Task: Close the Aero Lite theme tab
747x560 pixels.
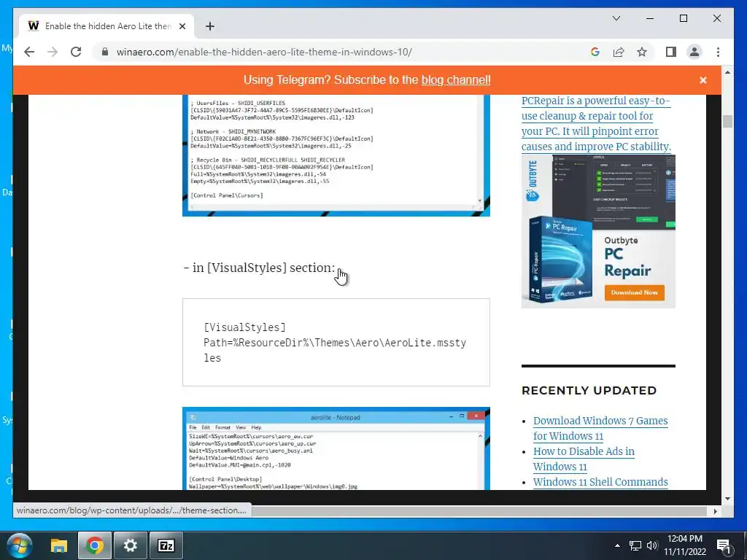Action: (182, 26)
